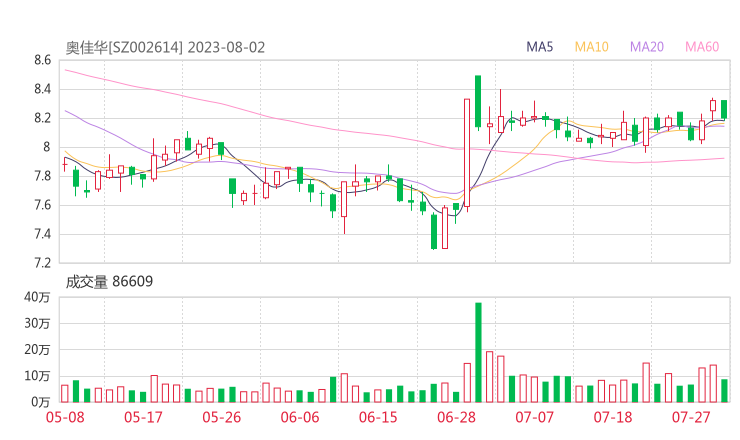
Task: Click the 成交量 86609 volume label
Action: 109,282
